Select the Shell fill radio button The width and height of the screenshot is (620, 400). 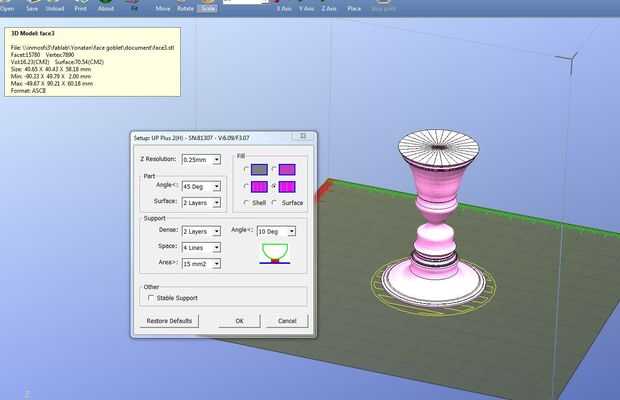[246, 203]
